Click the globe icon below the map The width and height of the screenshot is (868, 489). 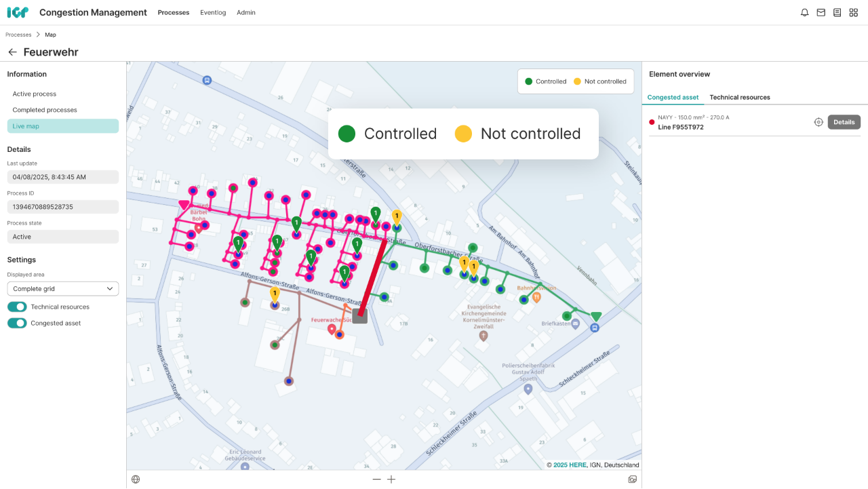pyautogui.click(x=136, y=479)
